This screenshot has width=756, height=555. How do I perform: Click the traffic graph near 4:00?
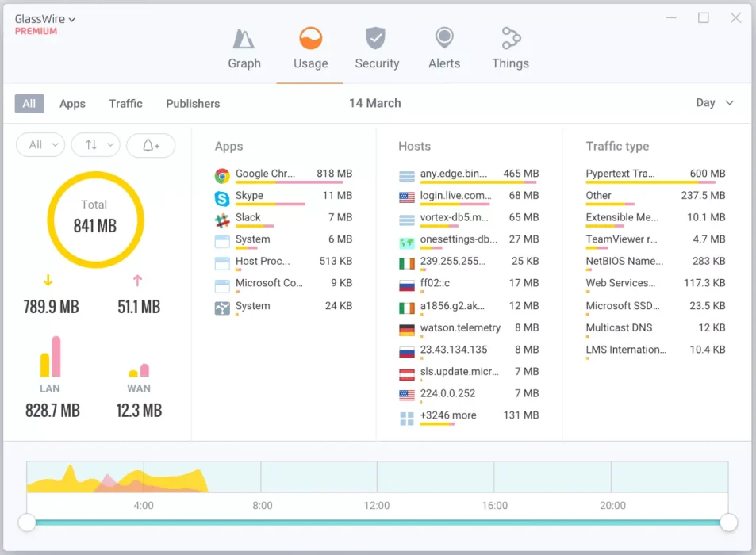click(x=144, y=477)
